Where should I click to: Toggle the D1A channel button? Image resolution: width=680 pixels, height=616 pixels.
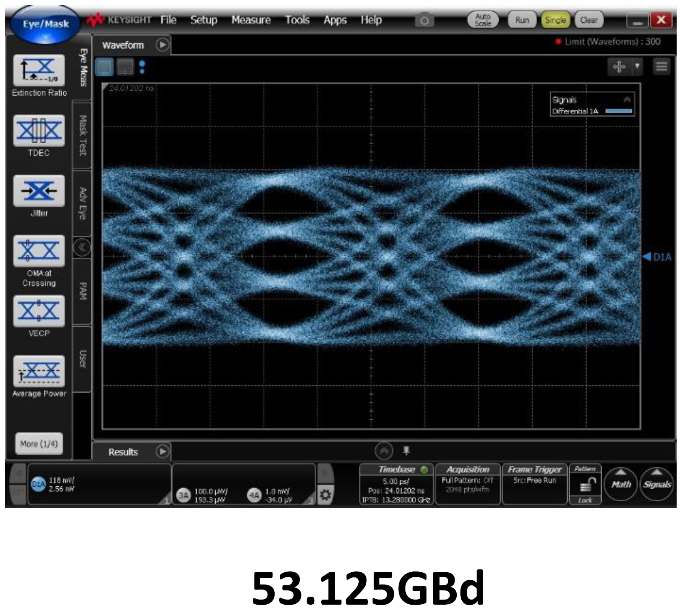[x=38, y=484]
